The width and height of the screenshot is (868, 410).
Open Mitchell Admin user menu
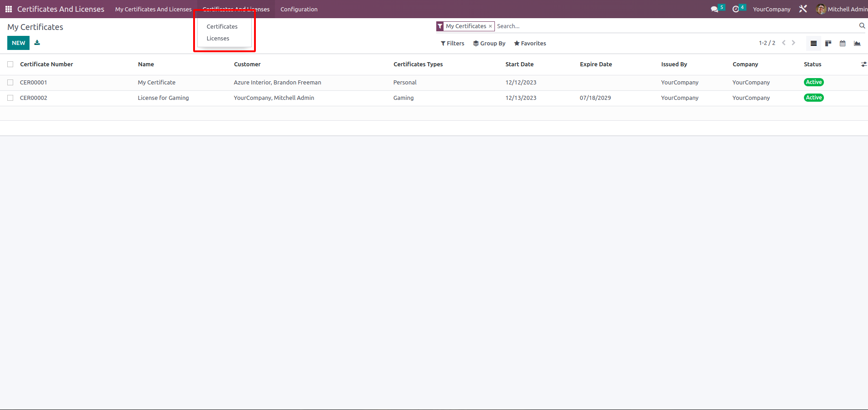842,9
